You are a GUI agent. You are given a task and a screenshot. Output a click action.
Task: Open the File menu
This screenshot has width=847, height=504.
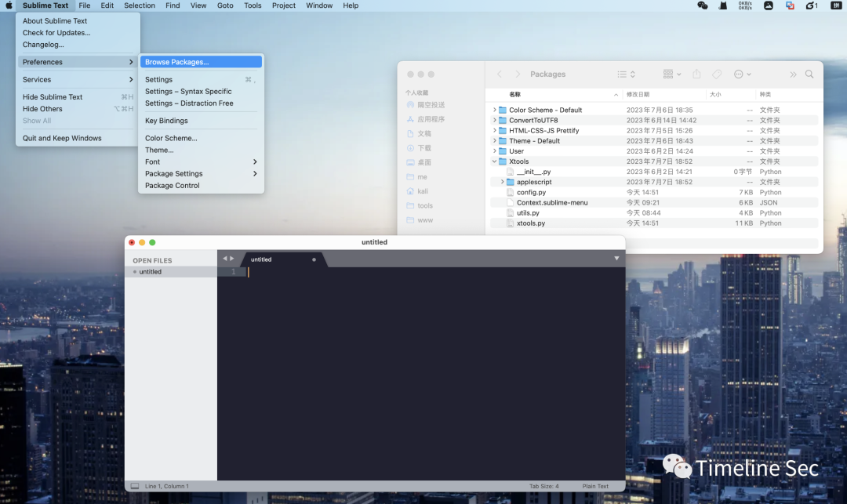click(x=84, y=5)
